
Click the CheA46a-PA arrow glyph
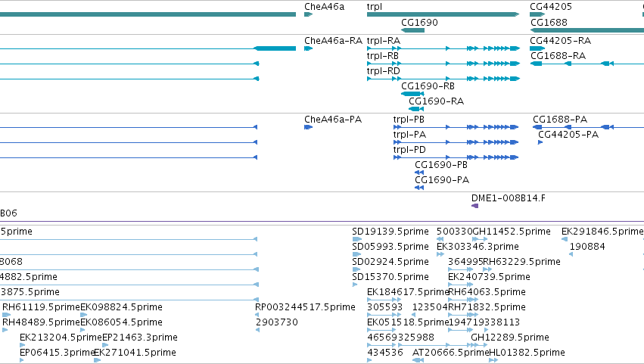coord(309,127)
